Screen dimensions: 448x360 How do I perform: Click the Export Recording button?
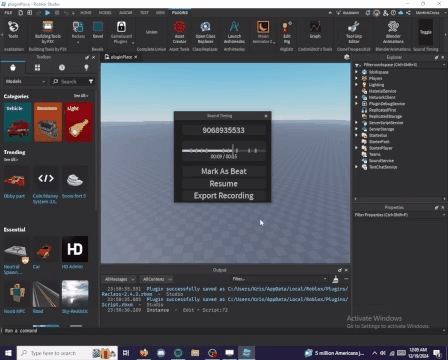(x=224, y=196)
